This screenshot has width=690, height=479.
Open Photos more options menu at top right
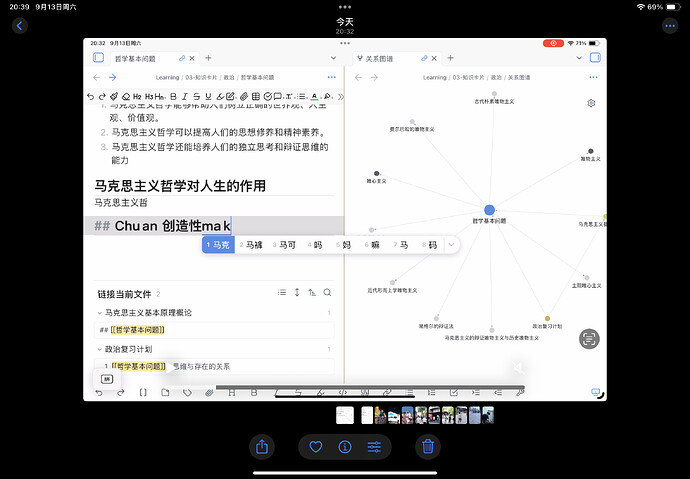(670, 26)
